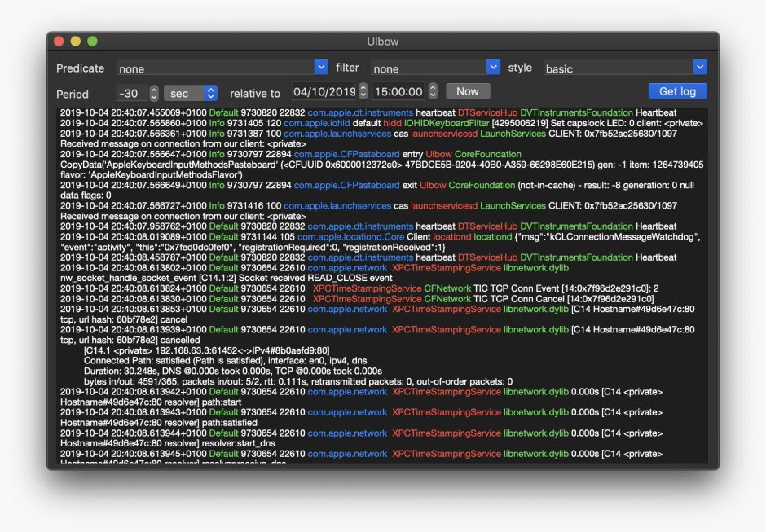
Task: Minimize the window using yellow button
Action: pos(75,41)
